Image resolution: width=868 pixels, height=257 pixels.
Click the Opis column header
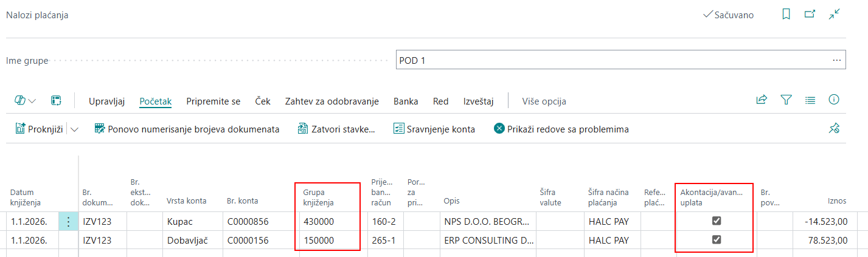pos(451,200)
